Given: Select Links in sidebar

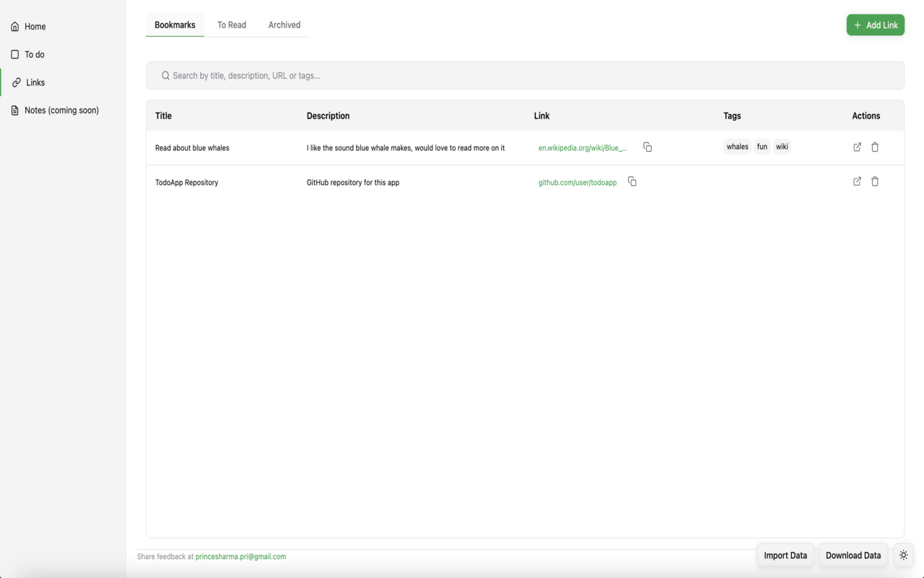Looking at the screenshot, I should (x=63, y=82).
